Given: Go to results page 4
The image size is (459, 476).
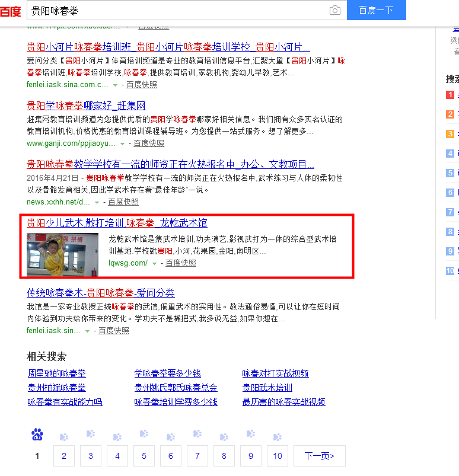Looking at the screenshot, I should click(x=117, y=456).
